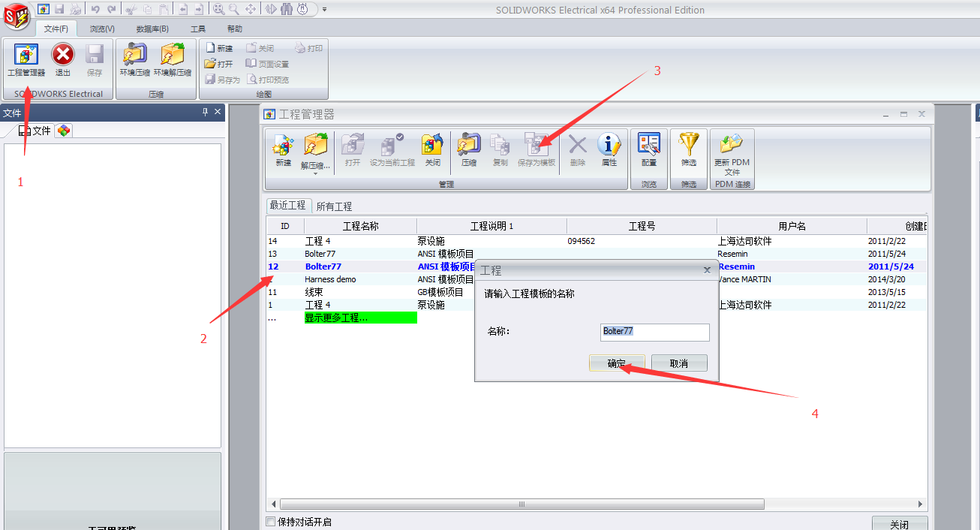Open 配置 configuration in project manager
The width and height of the screenshot is (980, 530).
(x=649, y=150)
